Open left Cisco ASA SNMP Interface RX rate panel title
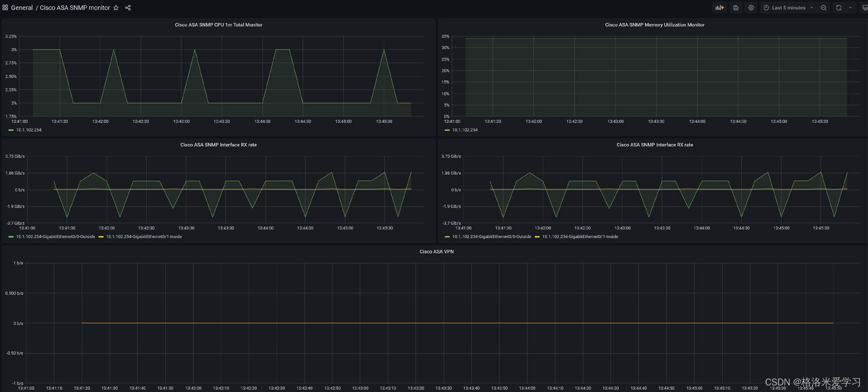 coord(219,145)
